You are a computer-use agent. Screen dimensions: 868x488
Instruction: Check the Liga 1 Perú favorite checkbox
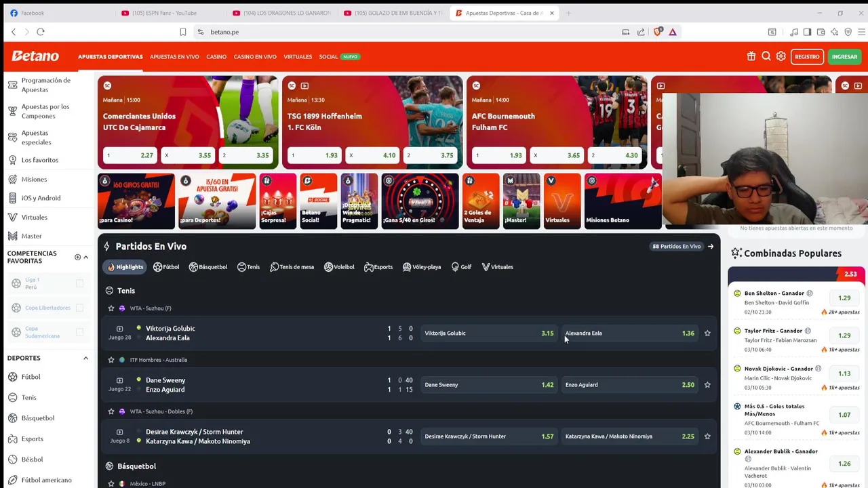coord(79,283)
